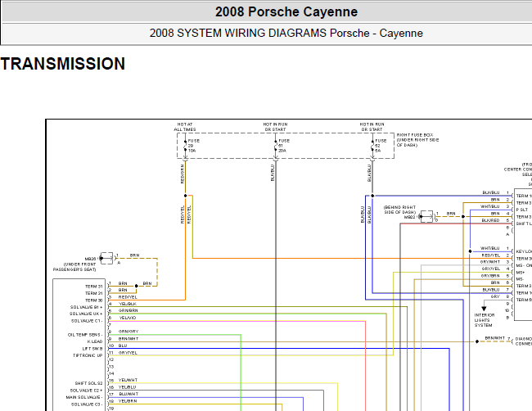532x411 pixels.
Task: Click the 'SOL VALVE C3 -' terminal label
Action: pos(87,404)
